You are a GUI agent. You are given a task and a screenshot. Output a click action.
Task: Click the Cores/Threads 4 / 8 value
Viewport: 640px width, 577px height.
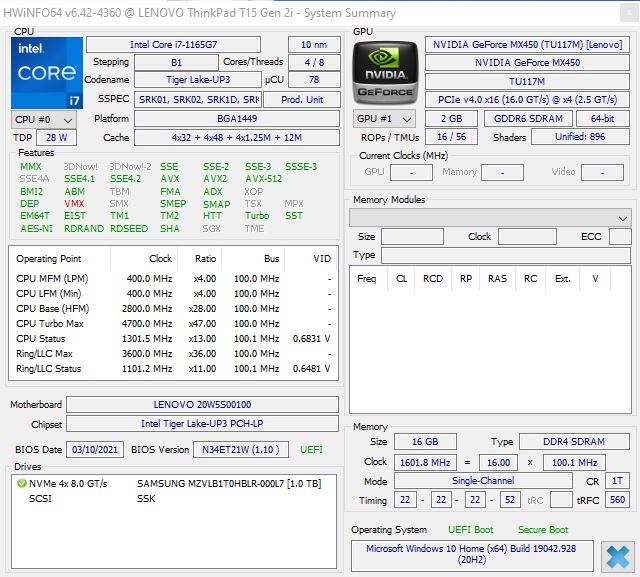[x=314, y=62]
